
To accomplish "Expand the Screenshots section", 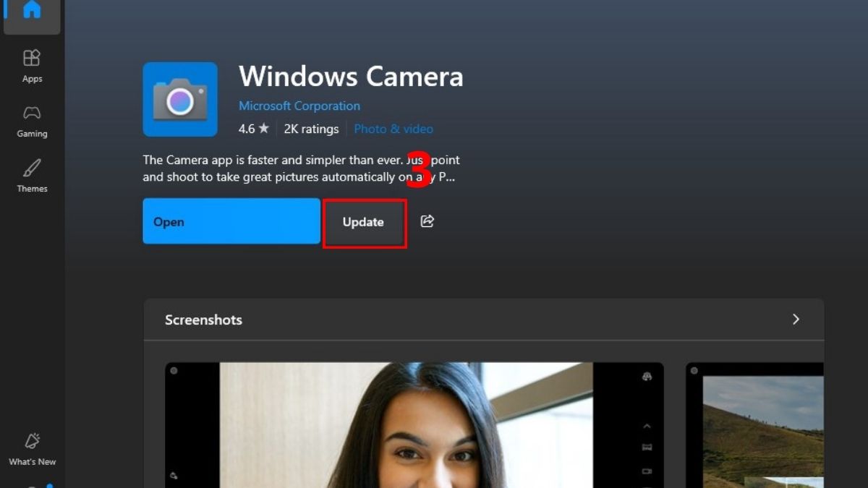I will [796, 319].
